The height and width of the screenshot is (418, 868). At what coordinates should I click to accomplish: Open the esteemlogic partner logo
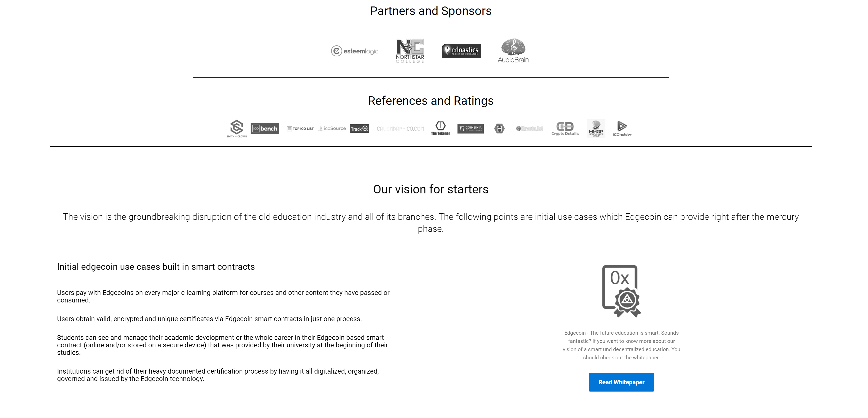(355, 51)
